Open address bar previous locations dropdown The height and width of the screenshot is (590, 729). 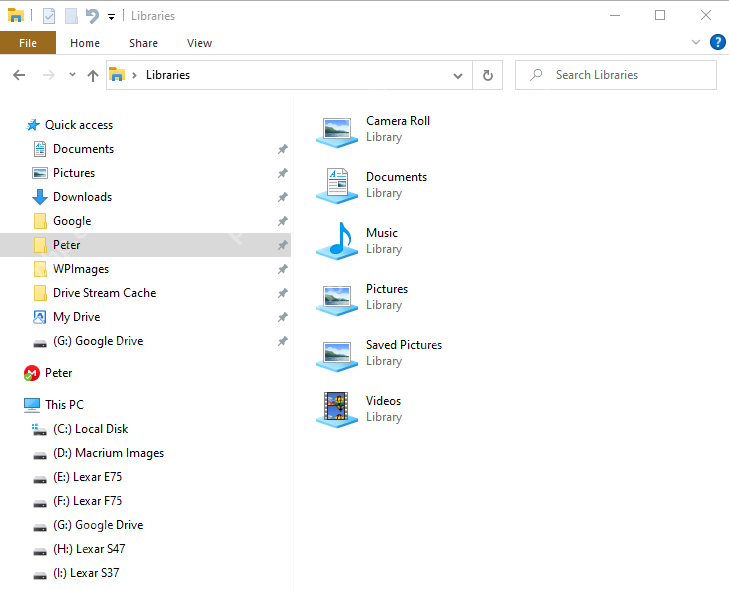[458, 76]
